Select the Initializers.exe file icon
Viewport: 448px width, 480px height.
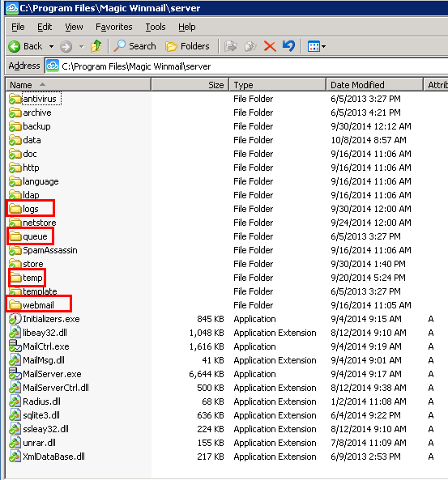(15, 319)
